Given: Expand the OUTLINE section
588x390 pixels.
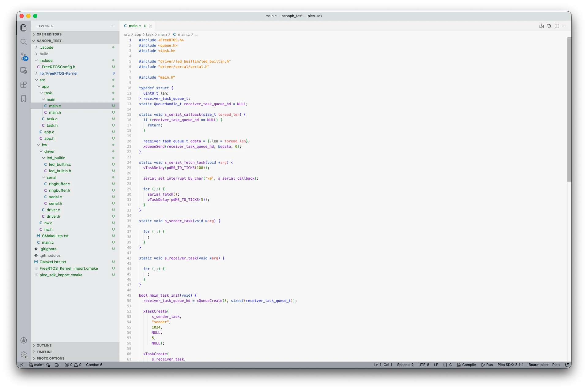Looking at the screenshot, I should (x=44, y=345).
